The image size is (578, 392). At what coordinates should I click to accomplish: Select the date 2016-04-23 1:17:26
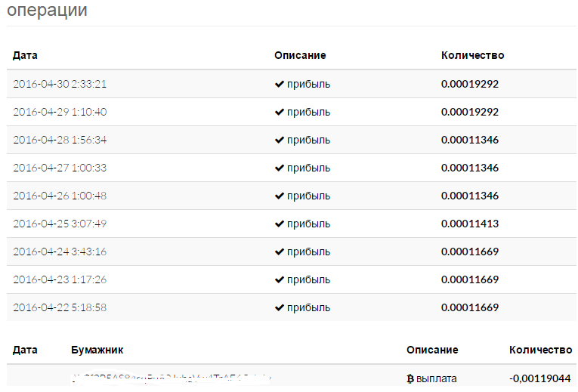point(60,279)
